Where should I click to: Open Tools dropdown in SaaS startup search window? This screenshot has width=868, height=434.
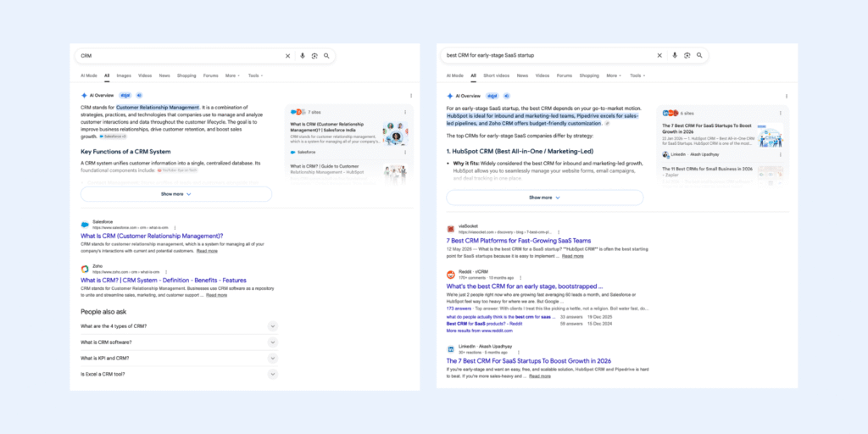point(637,75)
